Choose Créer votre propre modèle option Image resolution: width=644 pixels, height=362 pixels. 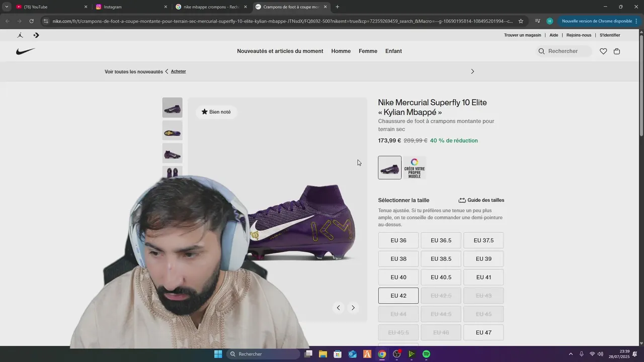tap(415, 167)
